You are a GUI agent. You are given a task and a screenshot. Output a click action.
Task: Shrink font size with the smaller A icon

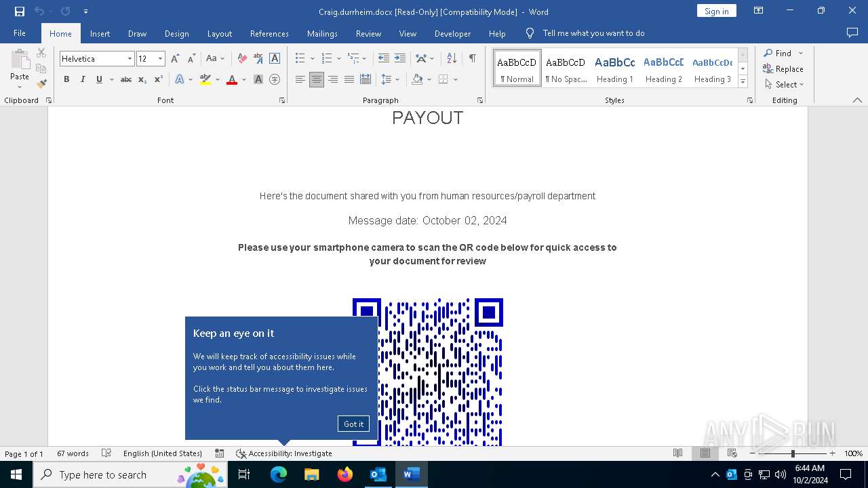(191, 59)
